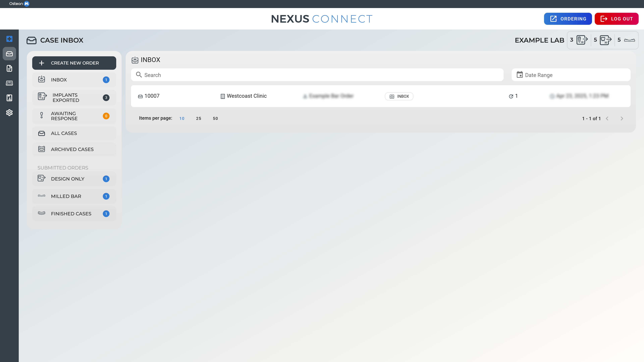
Task: Open Milled Bar submitted orders
Action: tap(74, 196)
